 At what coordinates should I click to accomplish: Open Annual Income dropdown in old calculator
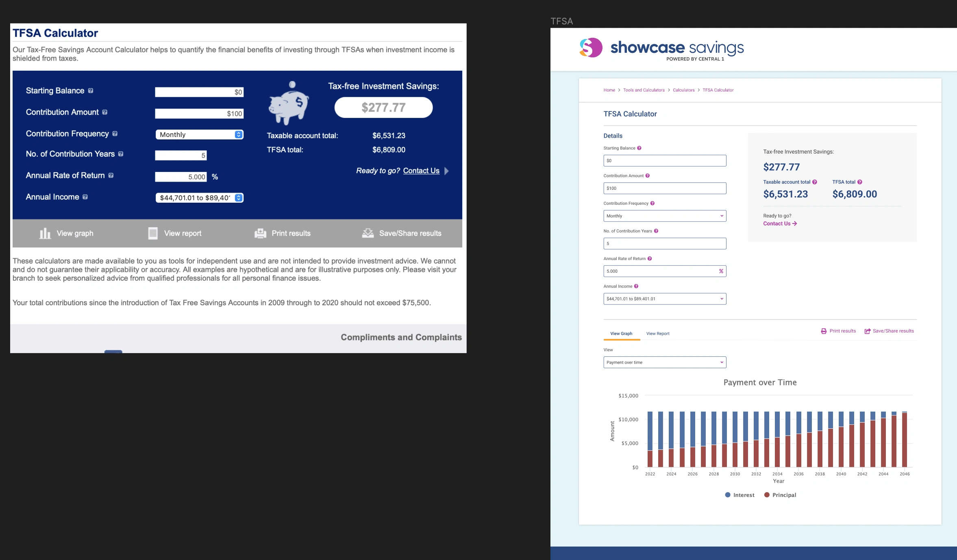click(200, 198)
